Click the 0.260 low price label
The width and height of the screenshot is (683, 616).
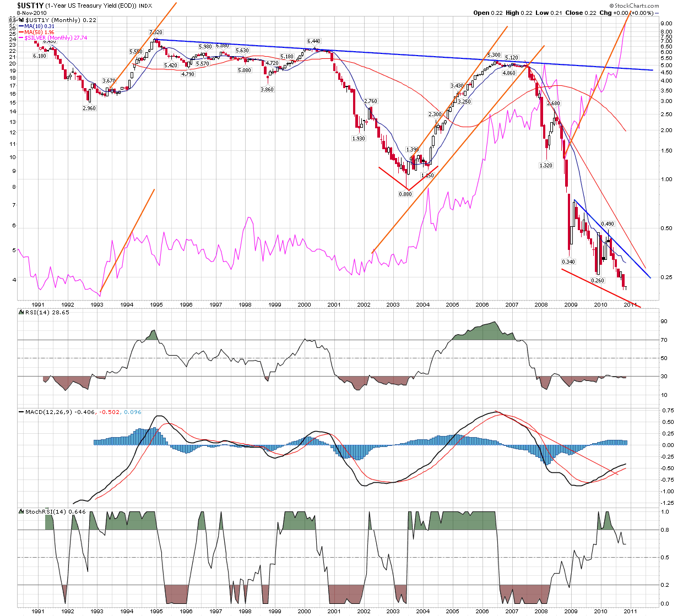(598, 281)
